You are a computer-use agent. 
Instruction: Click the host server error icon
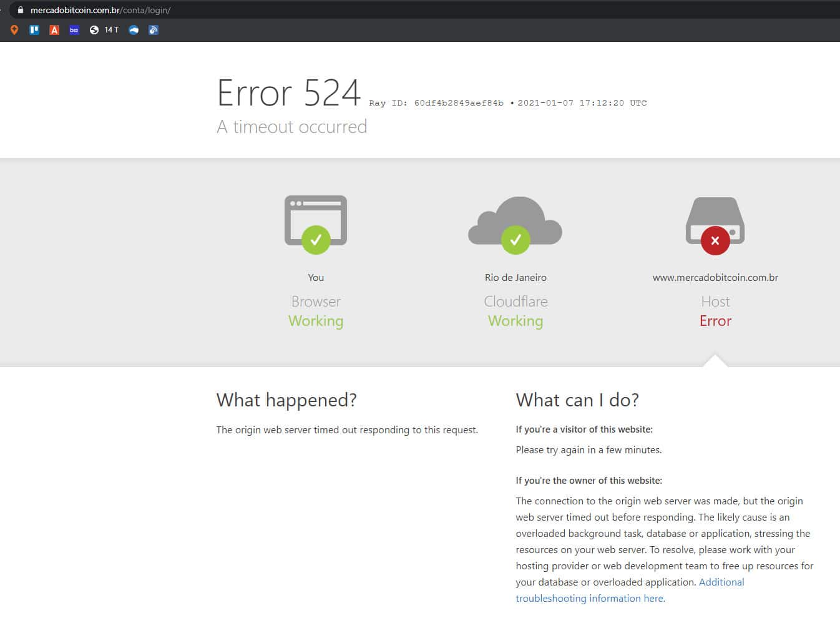click(715, 225)
